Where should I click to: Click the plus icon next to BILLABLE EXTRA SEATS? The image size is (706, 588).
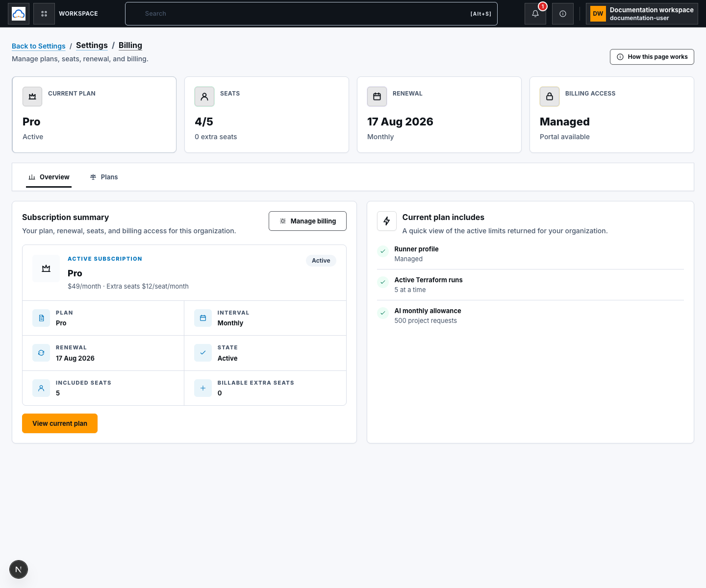203,388
